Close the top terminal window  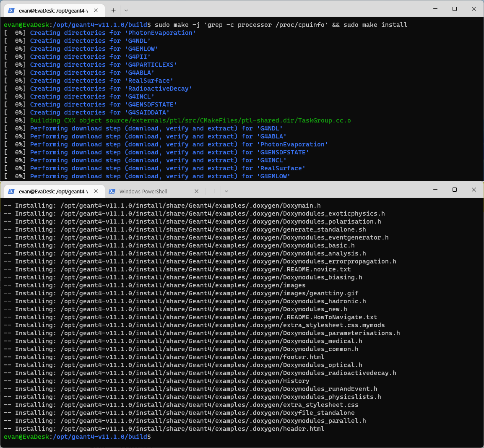click(x=474, y=9)
